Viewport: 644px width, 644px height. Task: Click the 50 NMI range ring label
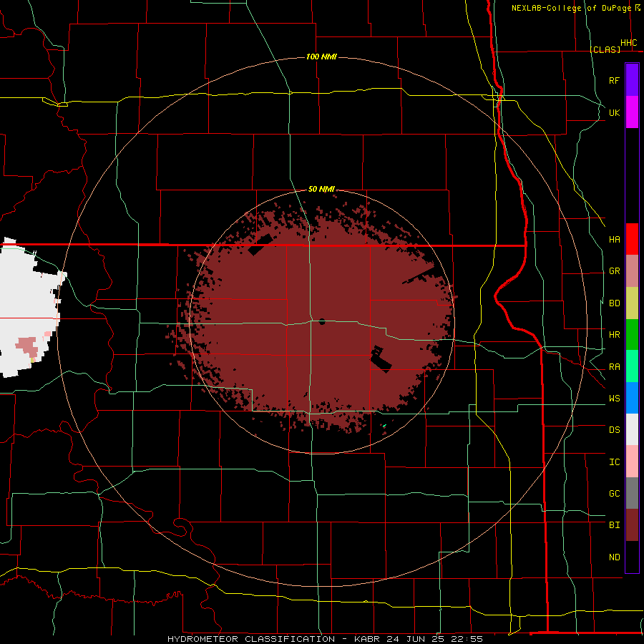pos(321,189)
